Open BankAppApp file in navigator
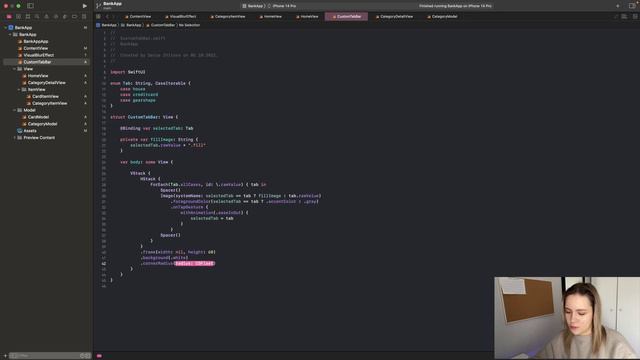The height and width of the screenshot is (360, 640). point(36,42)
